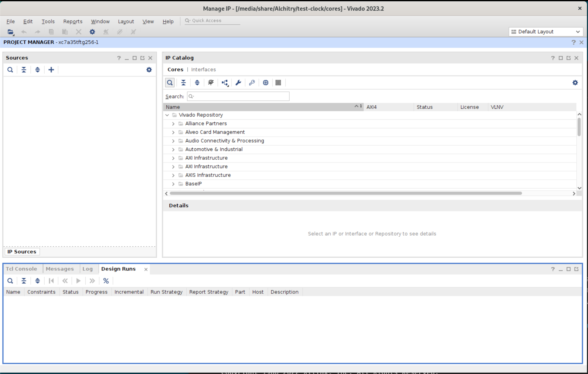This screenshot has height=374, width=588.
Task: Expand the Alliance Partners folder
Action: point(173,124)
